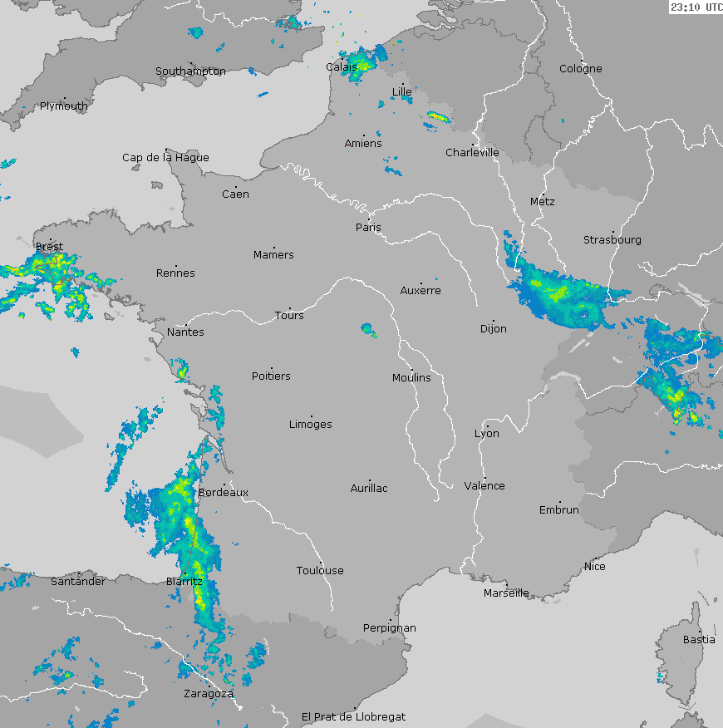Select the Calais label
723x728 pixels.
342,67
